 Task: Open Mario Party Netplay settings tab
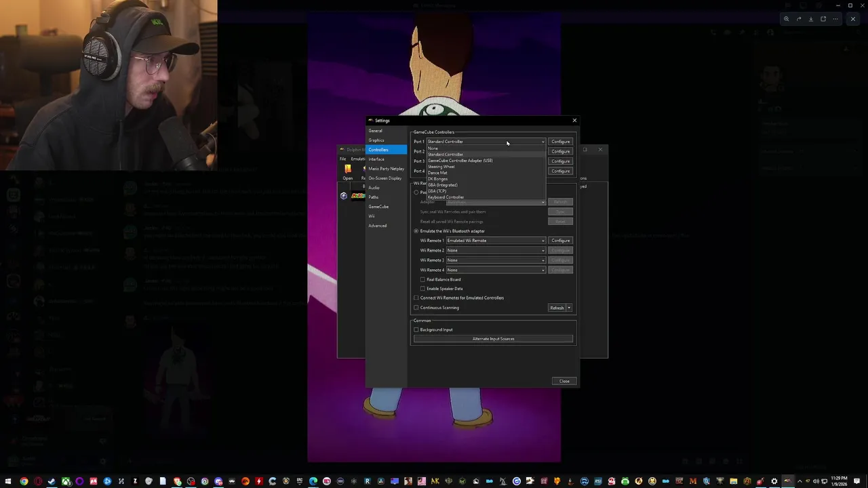pyautogui.click(x=386, y=169)
